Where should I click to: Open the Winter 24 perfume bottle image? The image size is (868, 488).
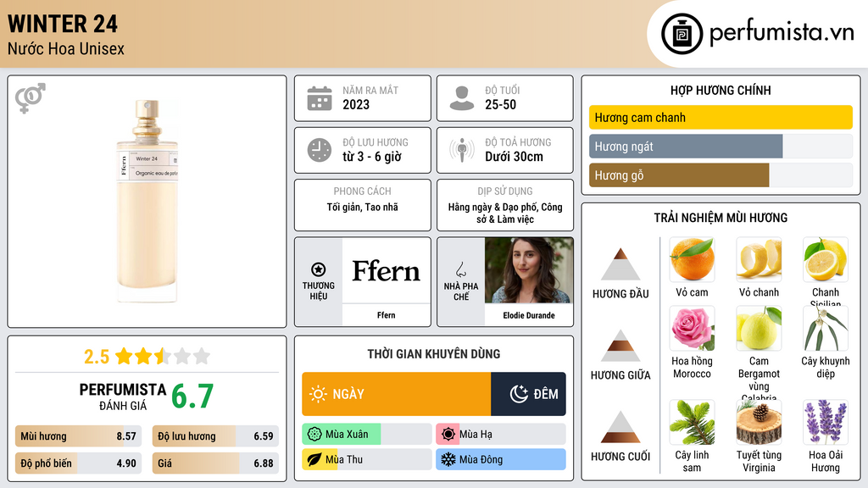147,202
